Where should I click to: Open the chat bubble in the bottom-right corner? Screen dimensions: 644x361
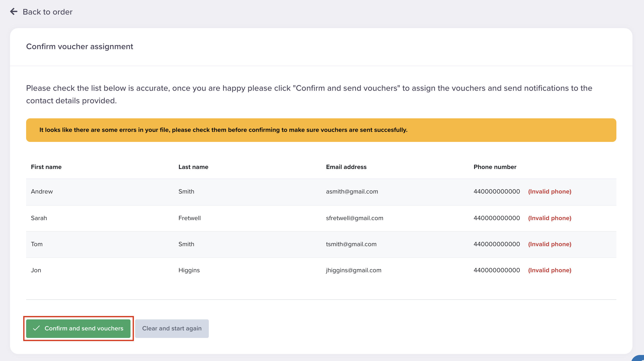pyautogui.click(x=639, y=358)
